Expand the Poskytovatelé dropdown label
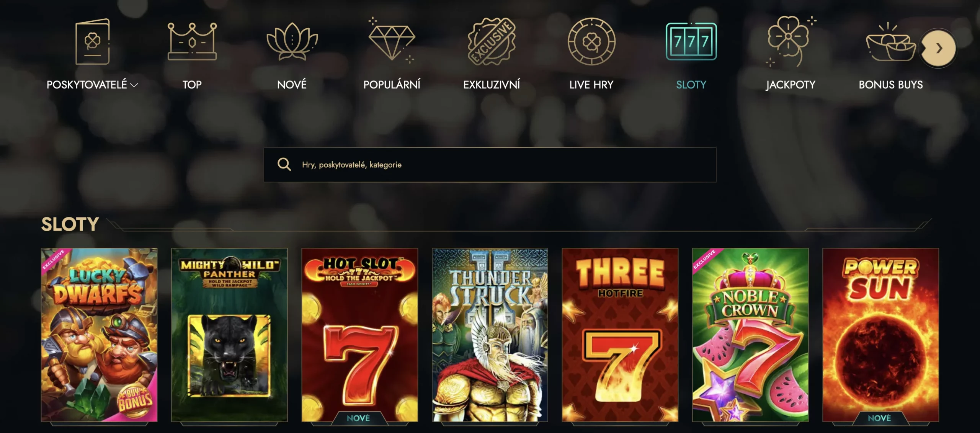The height and width of the screenshot is (433, 980). tap(92, 85)
